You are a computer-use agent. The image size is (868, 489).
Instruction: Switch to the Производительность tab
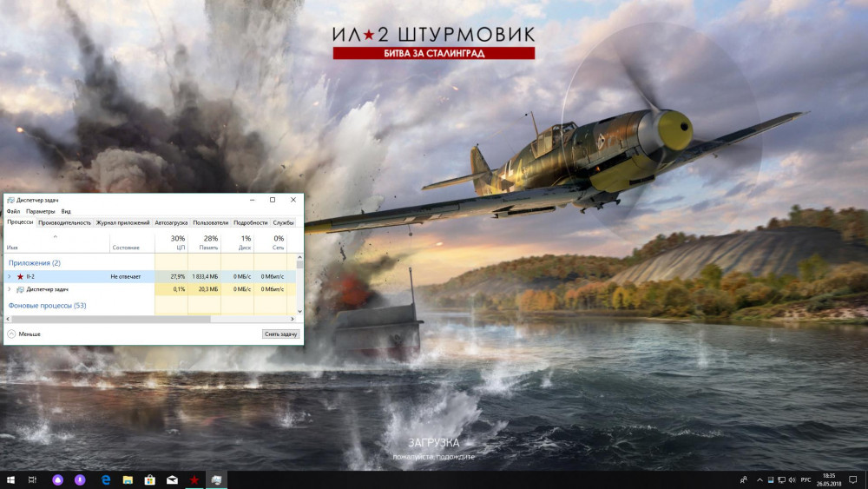tap(65, 222)
